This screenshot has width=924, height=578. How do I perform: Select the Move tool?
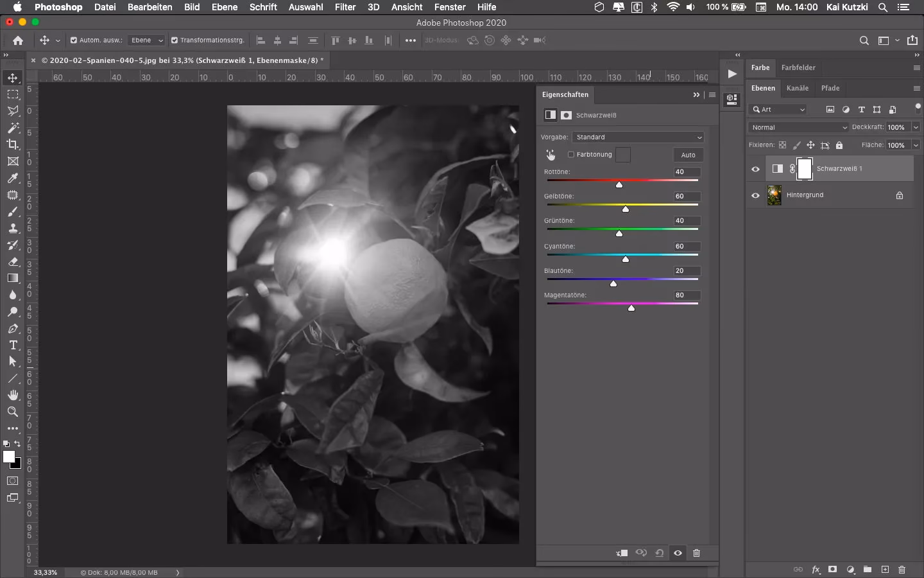pyautogui.click(x=13, y=78)
